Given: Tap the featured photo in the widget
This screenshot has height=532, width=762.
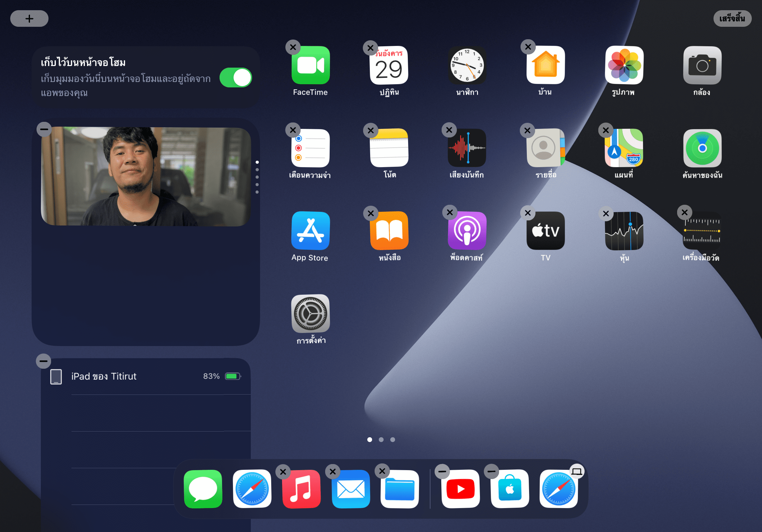Looking at the screenshot, I should 146,176.
